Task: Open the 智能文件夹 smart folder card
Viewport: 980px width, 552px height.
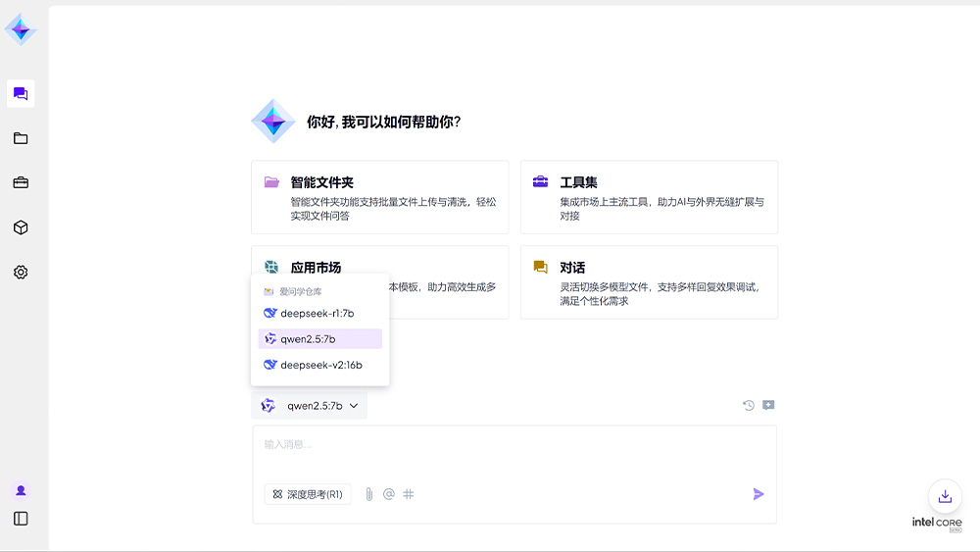Action: [379, 196]
